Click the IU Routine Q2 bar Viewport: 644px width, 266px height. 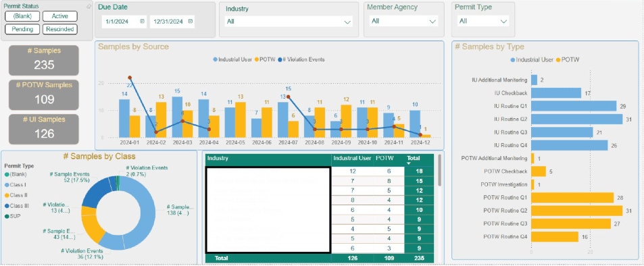pos(577,119)
